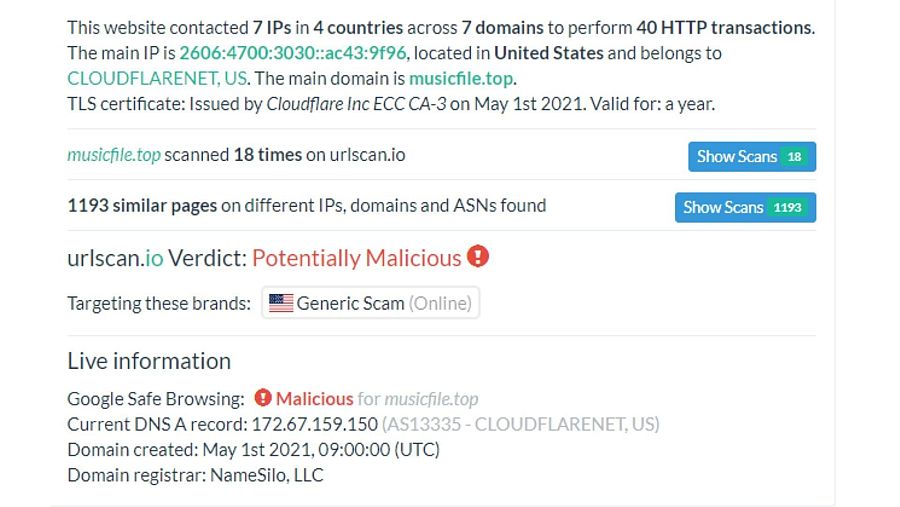Click the NameSilo, LLC registrar text

pos(266,475)
